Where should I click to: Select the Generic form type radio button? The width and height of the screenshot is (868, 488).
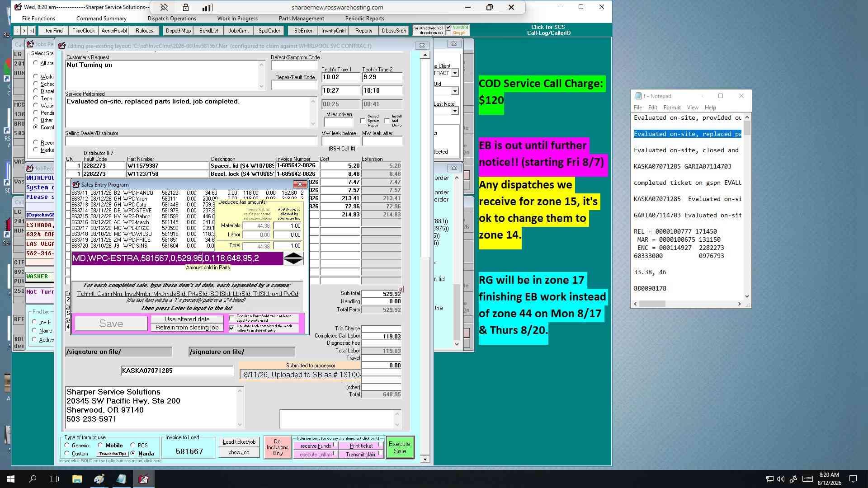67,446
